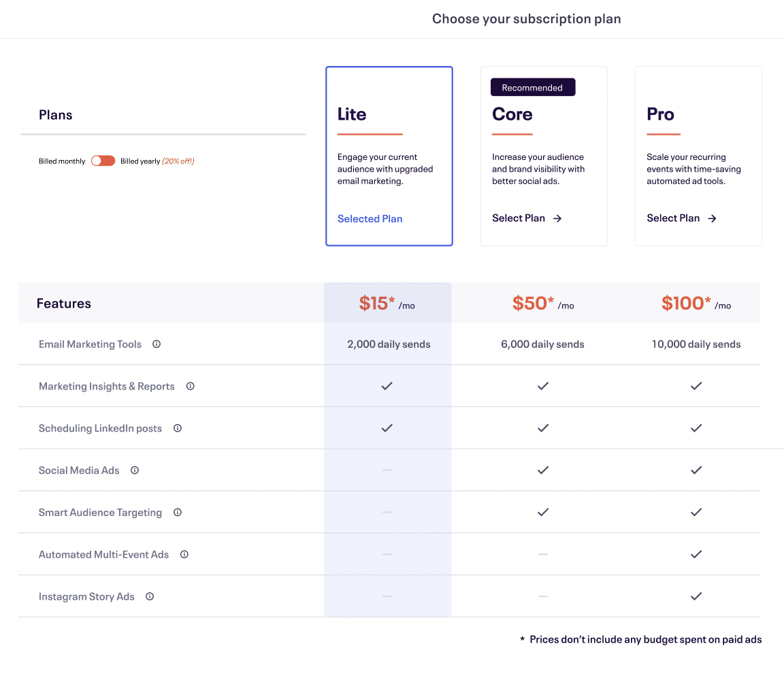Click the Pro plan card heading
The image size is (784, 674).
pyautogui.click(x=660, y=114)
